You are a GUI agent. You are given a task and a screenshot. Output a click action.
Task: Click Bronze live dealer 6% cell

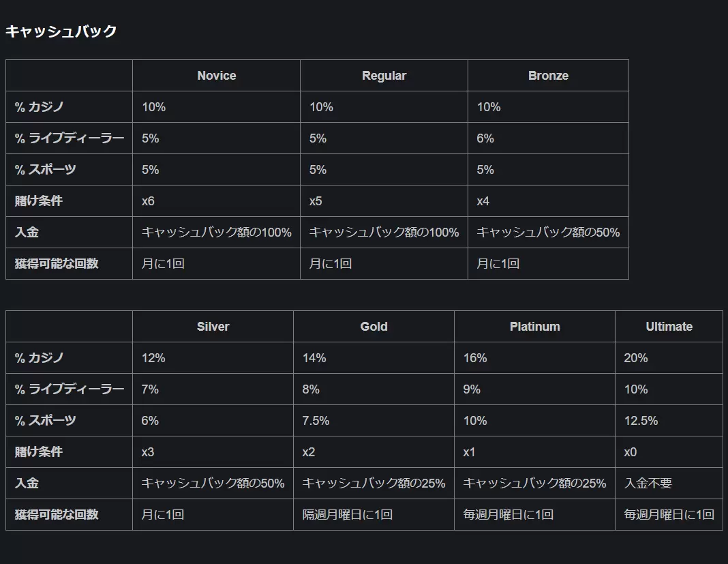coord(548,138)
